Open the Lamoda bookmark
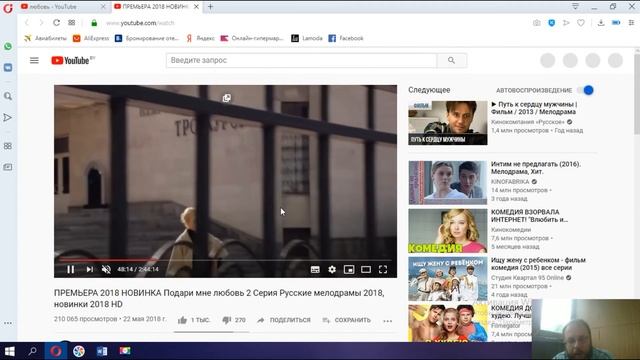This screenshot has height=360, width=640. 307,38
